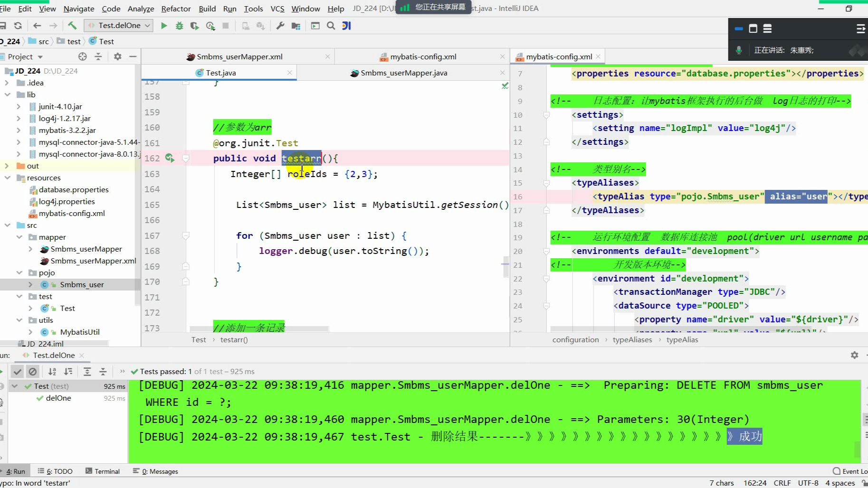Close the Test.delOne run tab

[82, 355]
